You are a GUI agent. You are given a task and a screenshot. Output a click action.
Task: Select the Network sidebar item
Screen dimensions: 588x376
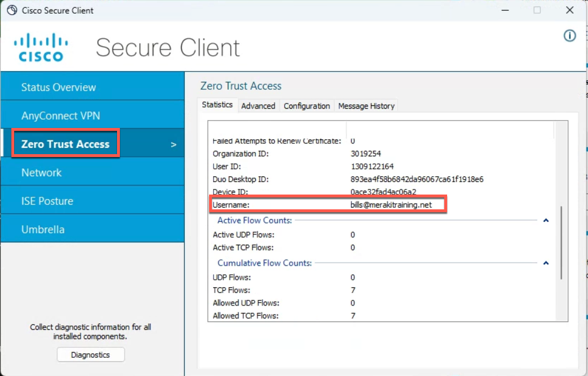pos(41,172)
